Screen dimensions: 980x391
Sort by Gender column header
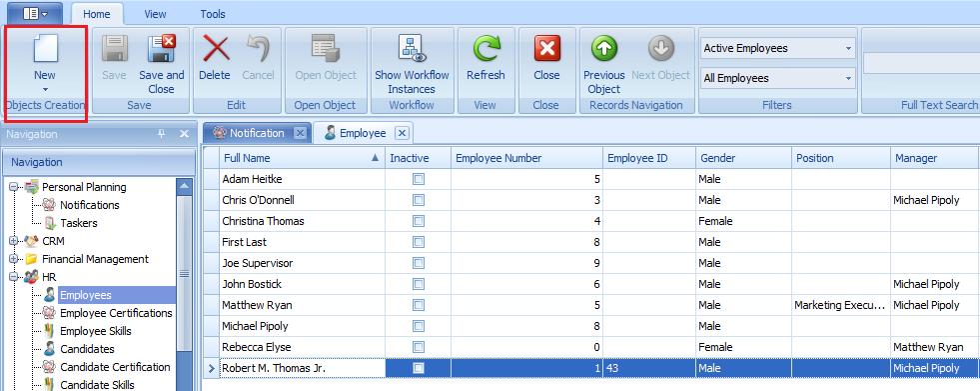(x=744, y=158)
